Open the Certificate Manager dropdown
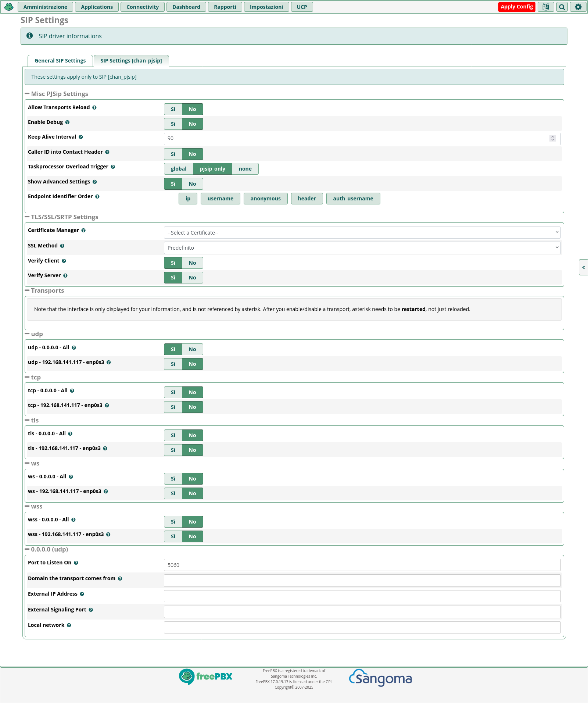Image resolution: width=588 pixels, height=703 pixels. (x=362, y=233)
